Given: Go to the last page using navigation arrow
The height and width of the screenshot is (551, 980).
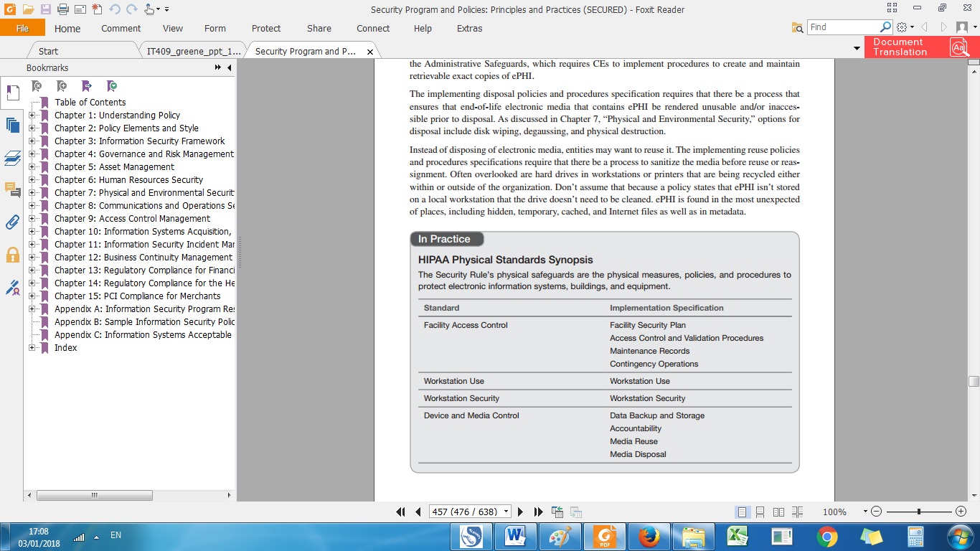Looking at the screenshot, I should point(539,512).
